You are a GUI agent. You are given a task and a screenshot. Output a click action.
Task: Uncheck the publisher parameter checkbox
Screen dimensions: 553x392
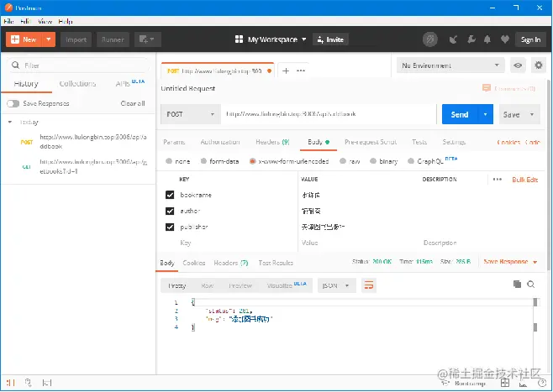pyautogui.click(x=170, y=227)
